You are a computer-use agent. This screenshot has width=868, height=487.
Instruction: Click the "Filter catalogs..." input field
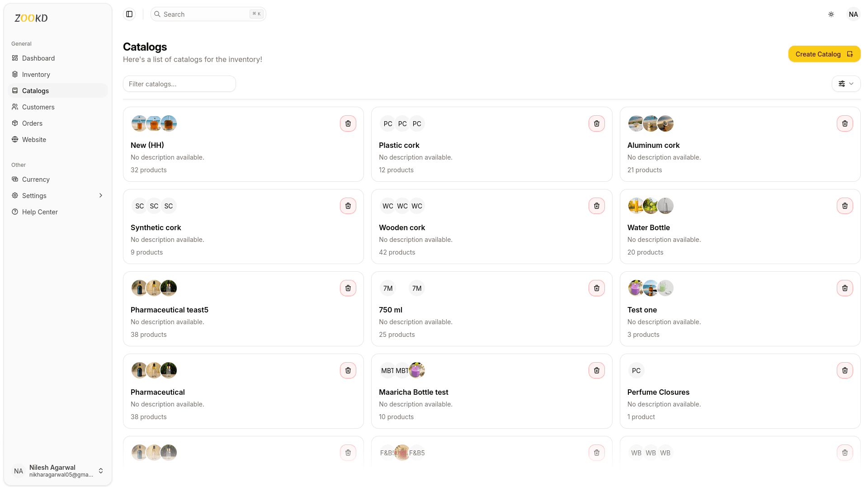point(179,84)
